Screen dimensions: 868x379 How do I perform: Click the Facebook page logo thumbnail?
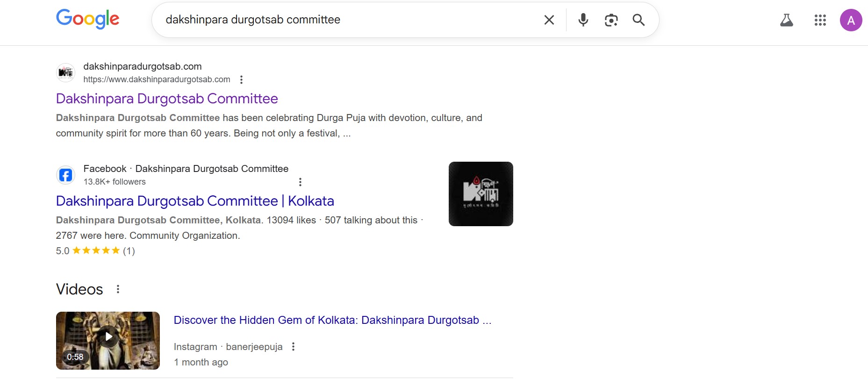481,194
